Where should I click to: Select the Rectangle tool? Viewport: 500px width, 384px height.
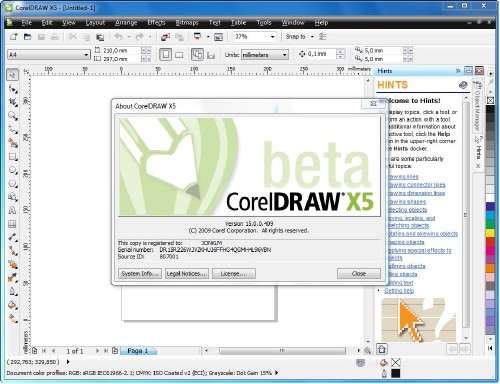13,157
